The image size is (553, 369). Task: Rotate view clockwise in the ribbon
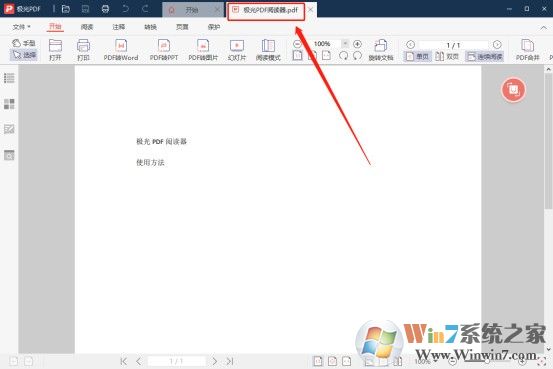click(343, 55)
